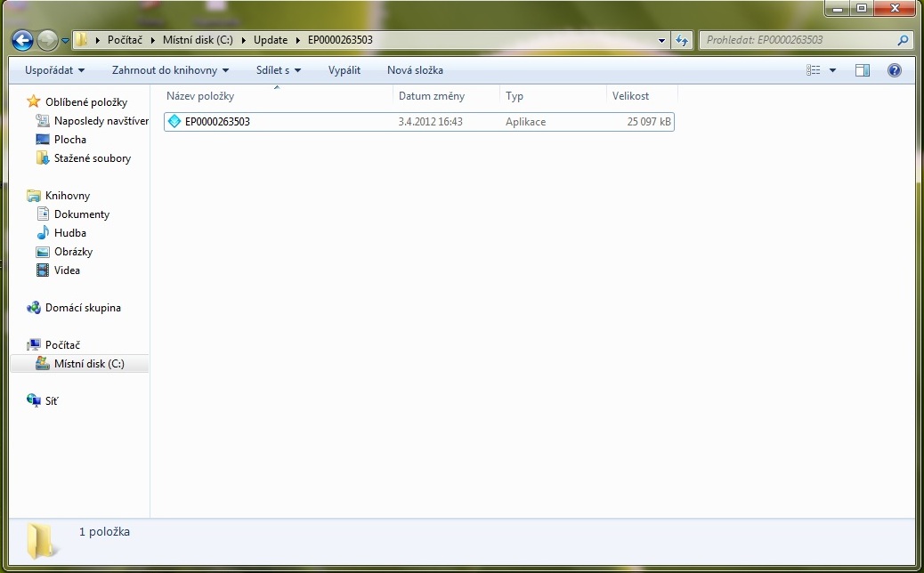Open Zahrnout do knihovny menu
This screenshot has height=573, width=924.
pyautogui.click(x=170, y=70)
